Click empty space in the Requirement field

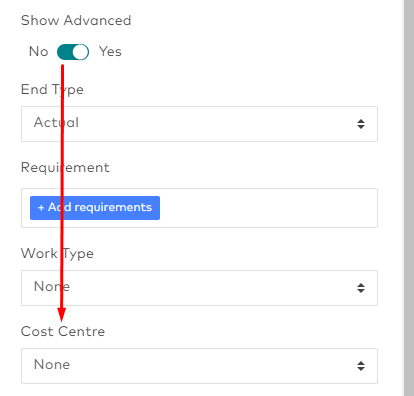click(x=267, y=208)
